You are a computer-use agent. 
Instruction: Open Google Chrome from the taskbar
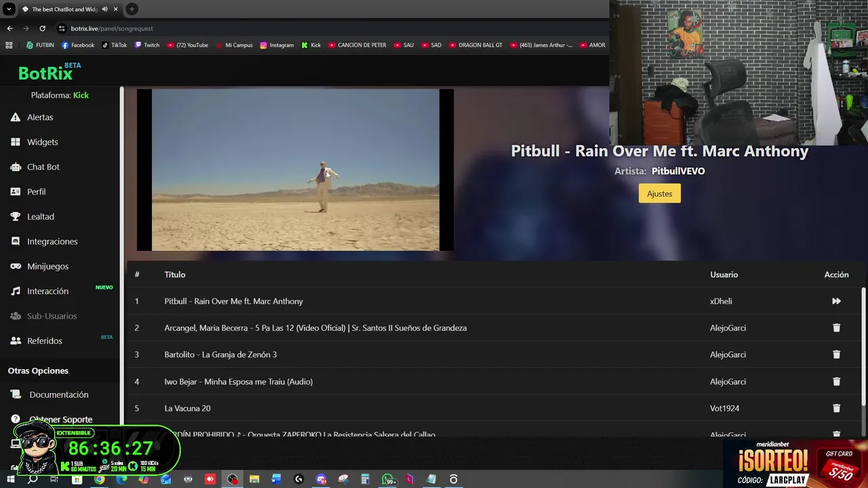tap(99, 479)
